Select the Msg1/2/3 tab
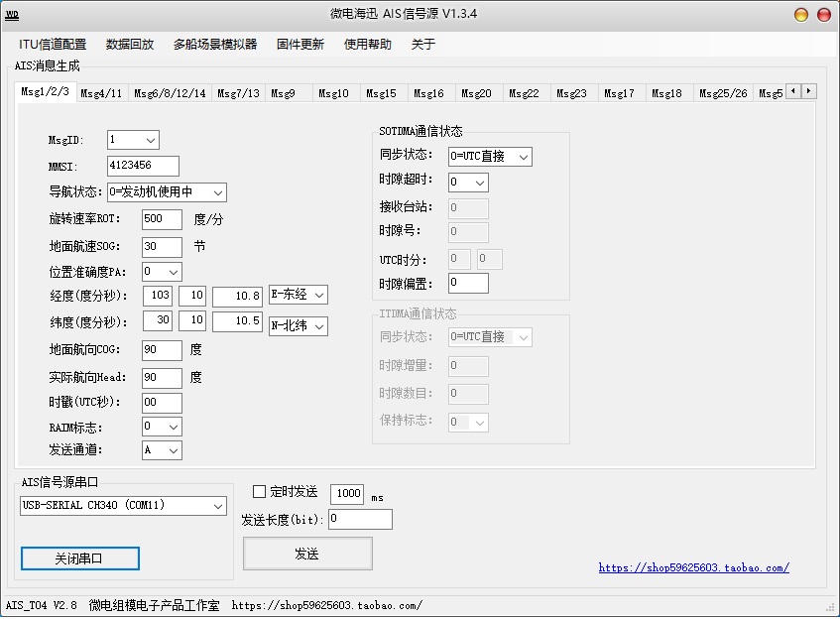The height and width of the screenshot is (619, 840). (x=46, y=91)
